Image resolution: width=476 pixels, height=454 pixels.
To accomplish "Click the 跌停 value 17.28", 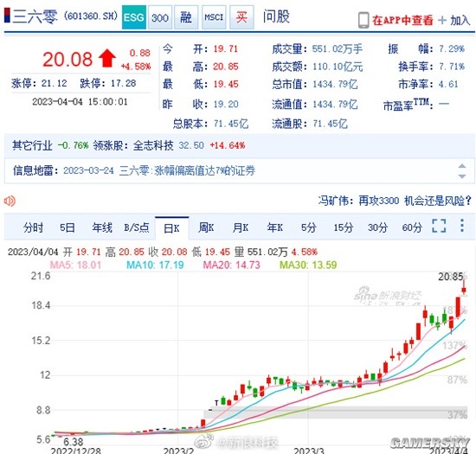I will tap(123, 83).
